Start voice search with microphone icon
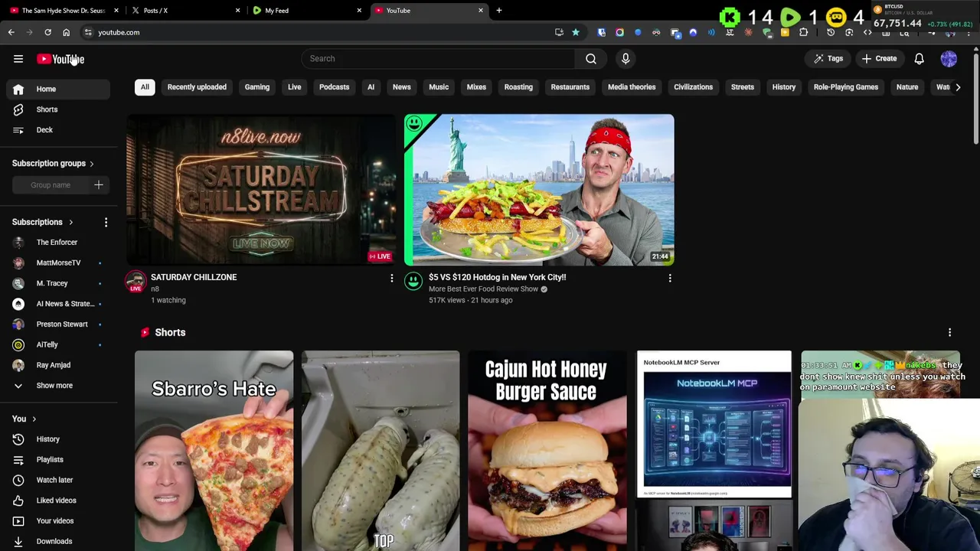Image resolution: width=980 pixels, height=551 pixels. pyautogui.click(x=626, y=58)
